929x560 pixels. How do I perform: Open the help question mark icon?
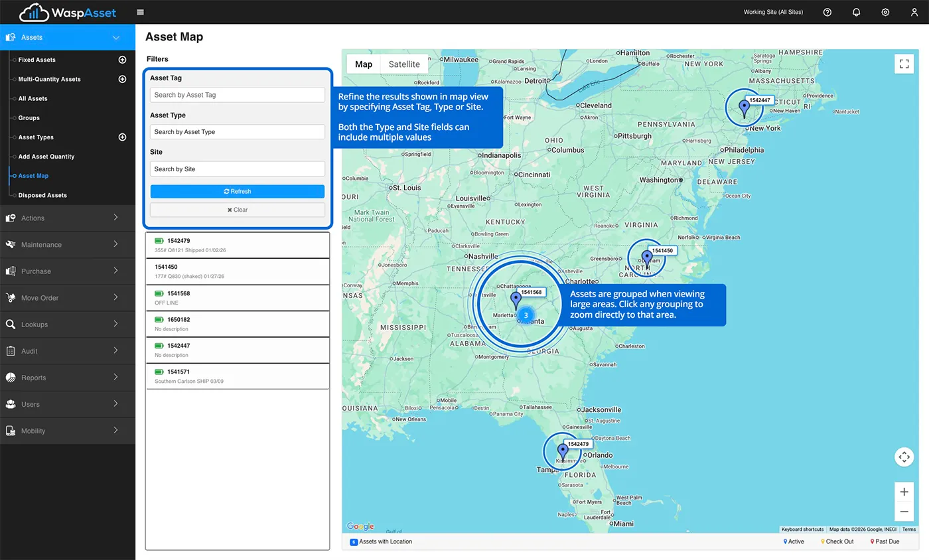click(827, 12)
